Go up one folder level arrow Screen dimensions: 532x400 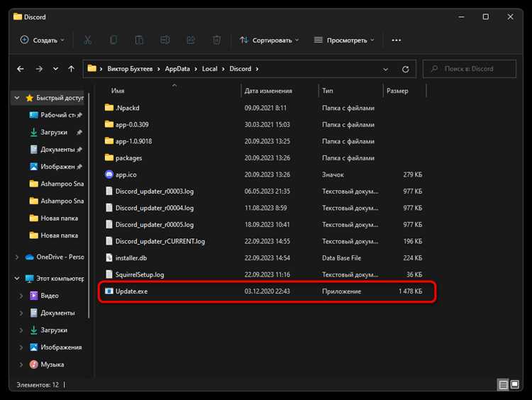click(71, 69)
